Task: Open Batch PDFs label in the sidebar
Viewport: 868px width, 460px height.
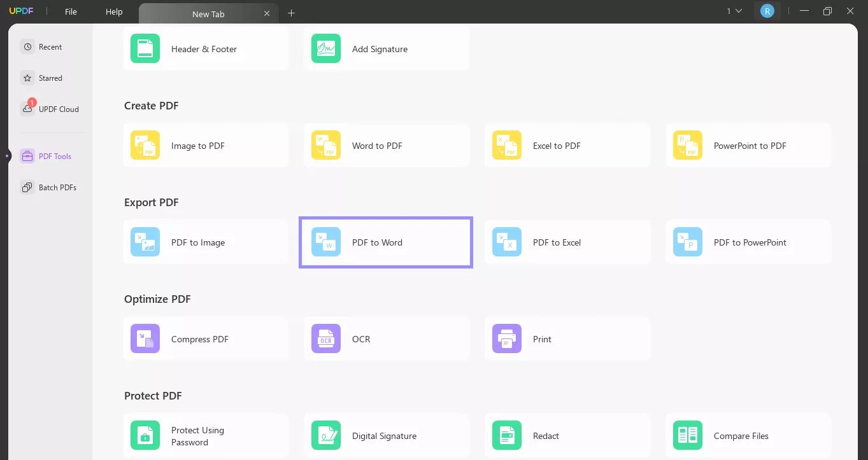Action: pos(57,187)
